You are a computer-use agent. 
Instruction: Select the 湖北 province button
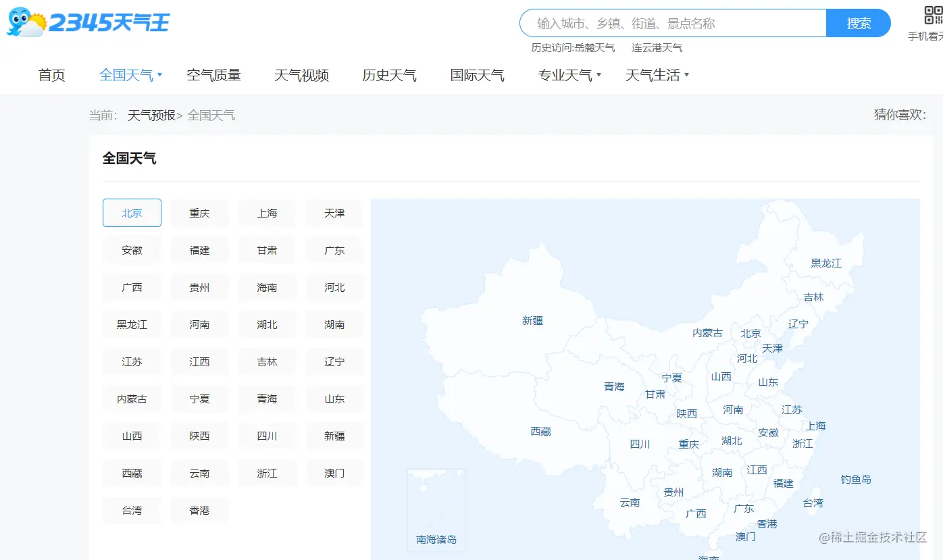(267, 324)
